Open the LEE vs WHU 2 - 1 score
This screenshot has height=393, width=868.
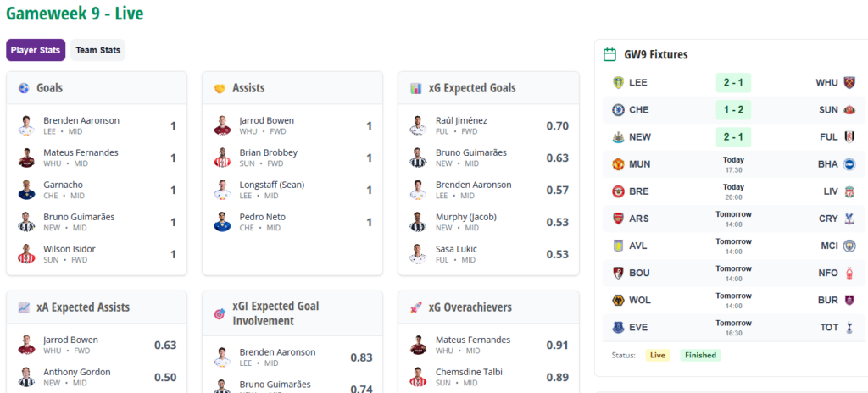733,83
